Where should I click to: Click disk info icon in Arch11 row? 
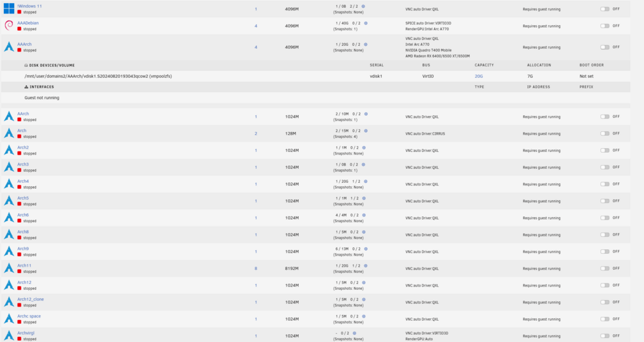366,265
